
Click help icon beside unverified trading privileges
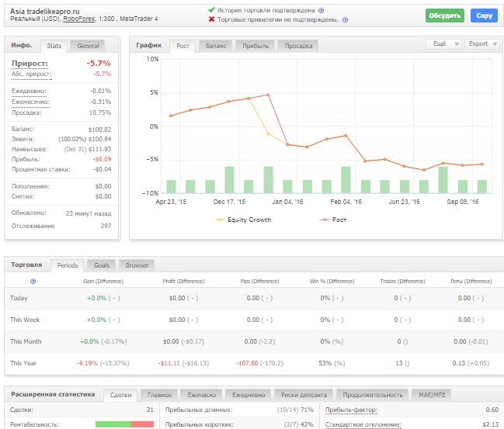[345, 20]
